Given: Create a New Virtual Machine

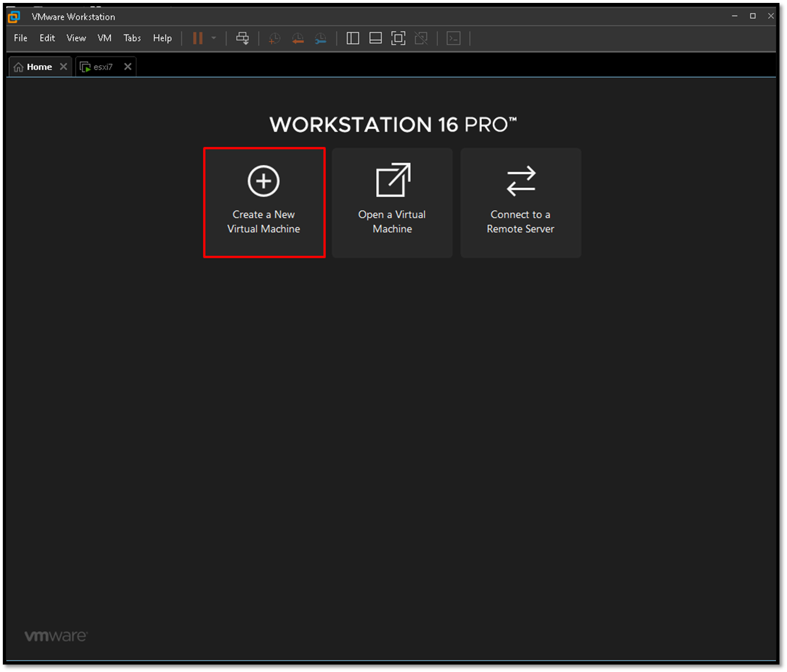Looking at the screenshot, I should tap(263, 202).
